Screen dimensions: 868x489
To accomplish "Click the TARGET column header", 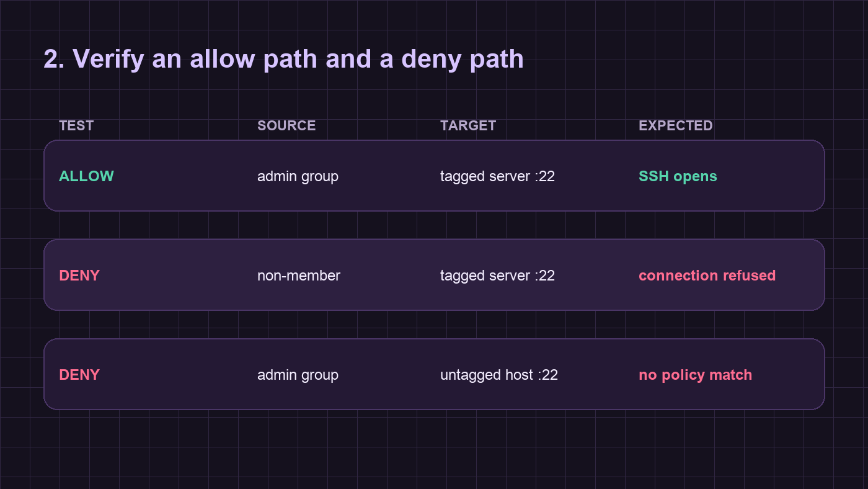I will (468, 125).
